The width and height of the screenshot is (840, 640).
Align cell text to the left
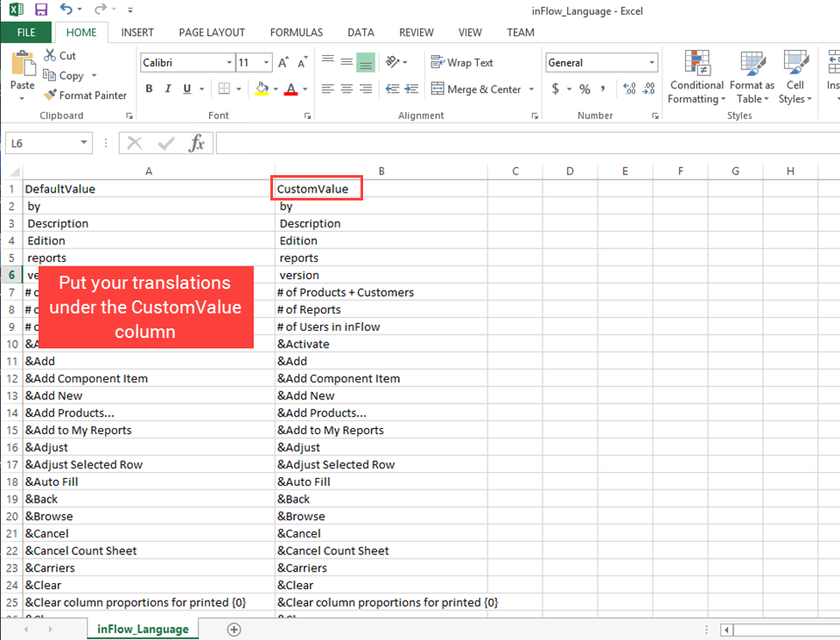click(x=328, y=88)
